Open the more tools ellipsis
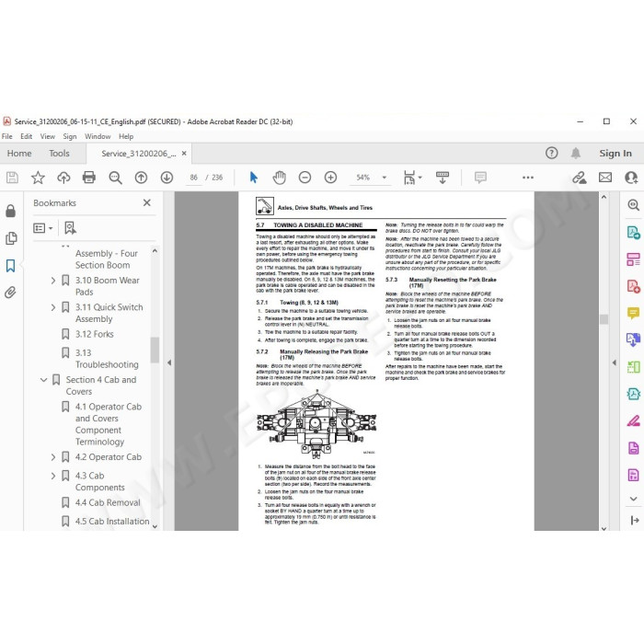644x644 pixels. pos(528,178)
